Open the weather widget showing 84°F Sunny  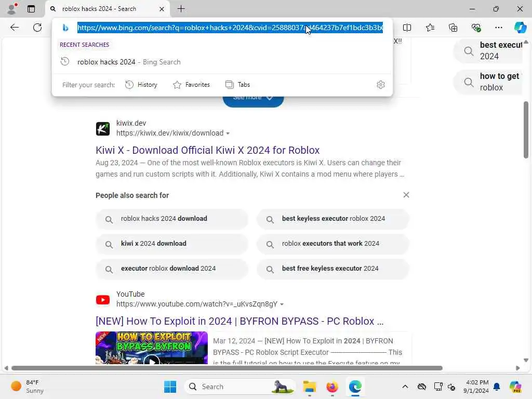(28, 387)
